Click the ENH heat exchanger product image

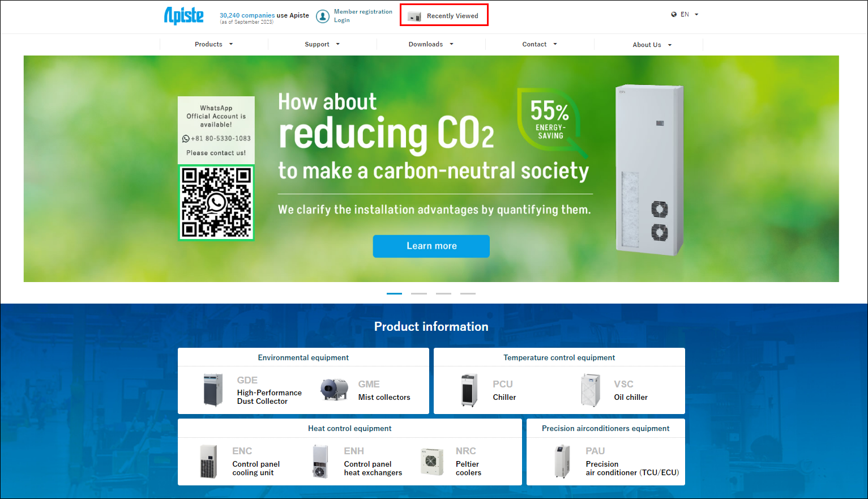click(x=320, y=462)
